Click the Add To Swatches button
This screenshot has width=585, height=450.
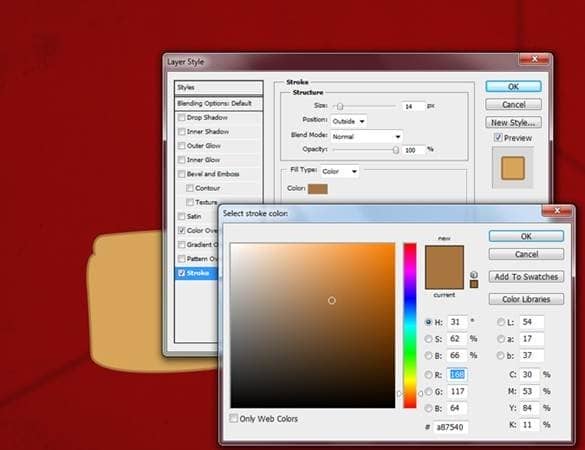526,276
